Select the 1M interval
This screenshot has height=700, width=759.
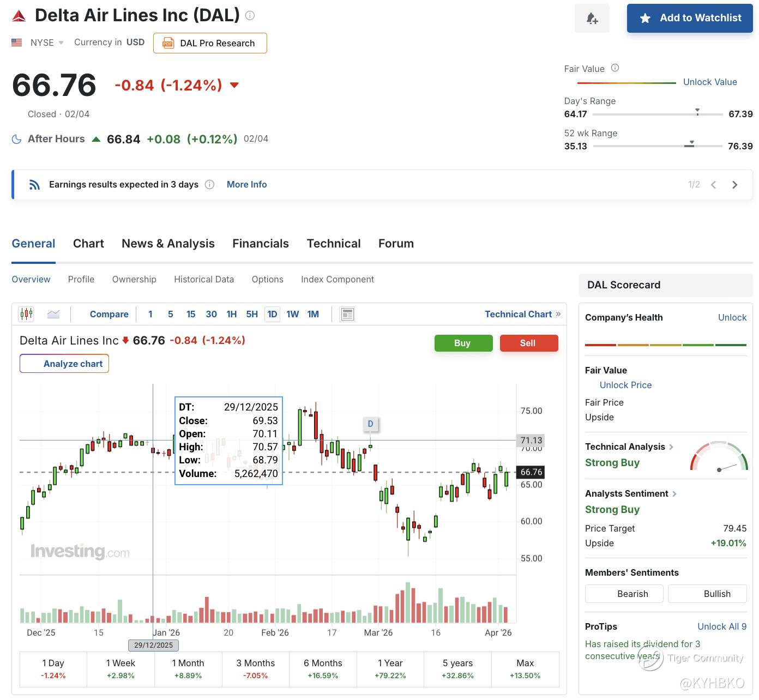tap(313, 314)
